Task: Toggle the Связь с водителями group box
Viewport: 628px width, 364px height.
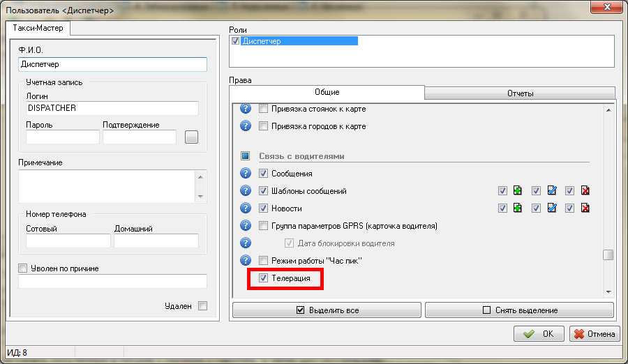Action: [246, 156]
